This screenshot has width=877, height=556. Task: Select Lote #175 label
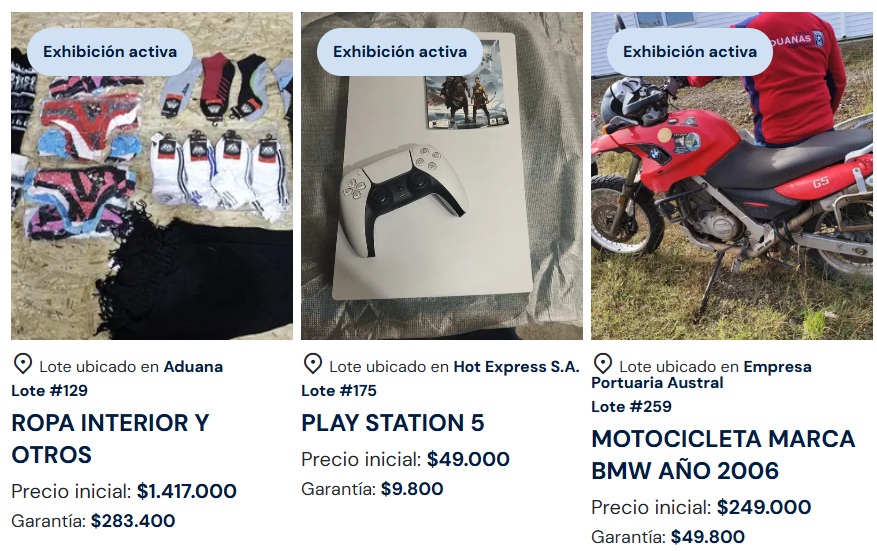pos(339,390)
